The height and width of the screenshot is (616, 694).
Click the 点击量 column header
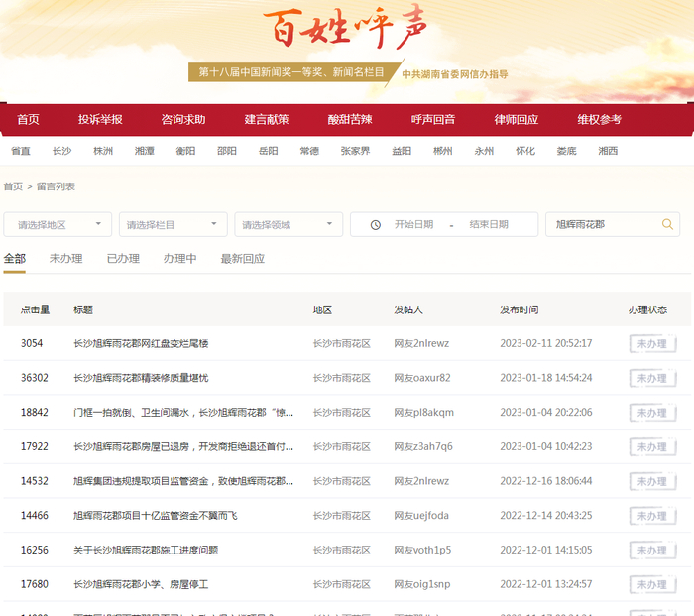[x=35, y=309]
